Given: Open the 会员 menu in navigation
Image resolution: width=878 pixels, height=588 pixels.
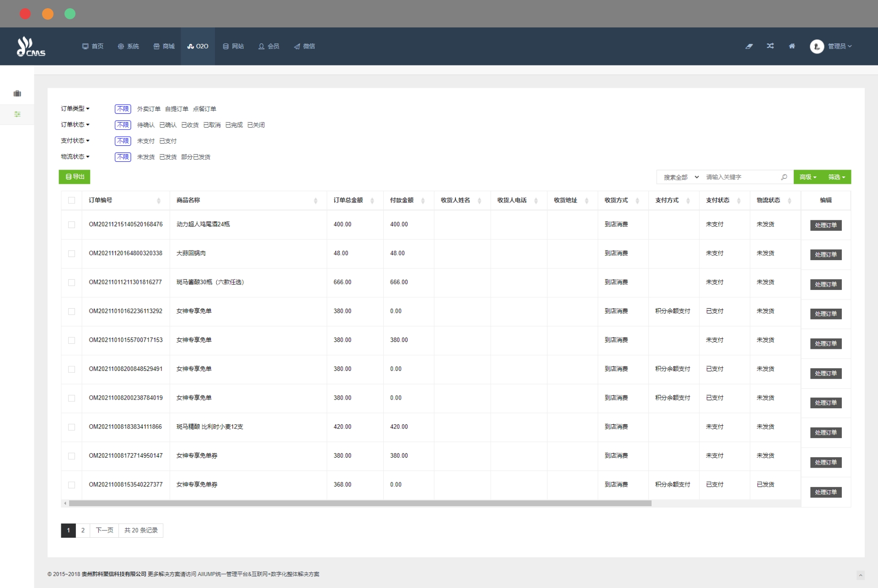Looking at the screenshot, I should (269, 46).
